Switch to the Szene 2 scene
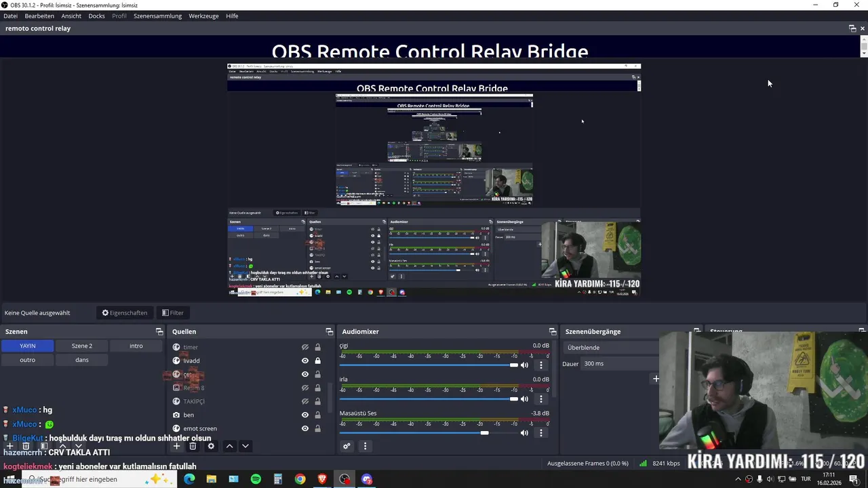Viewport: 868px width, 488px height. 82,346
